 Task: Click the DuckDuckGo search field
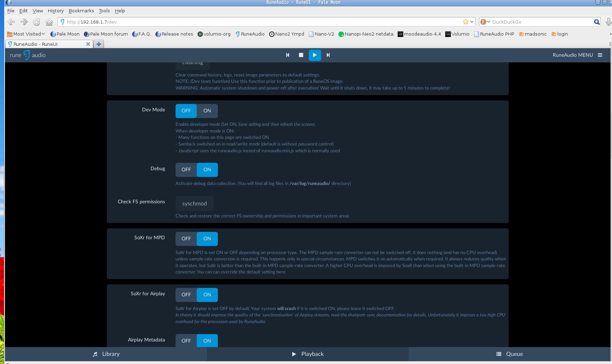click(541, 22)
